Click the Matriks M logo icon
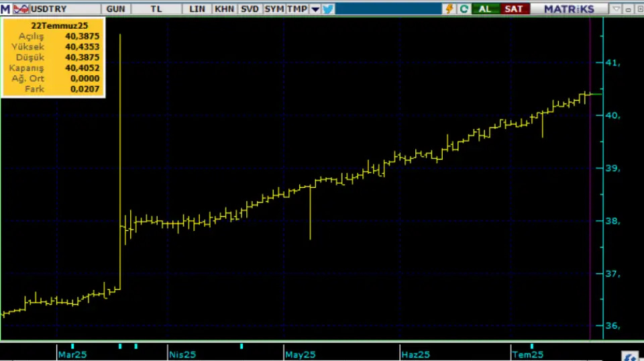Image resolution: width=644 pixels, height=361 pixels. click(x=5, y=9)
